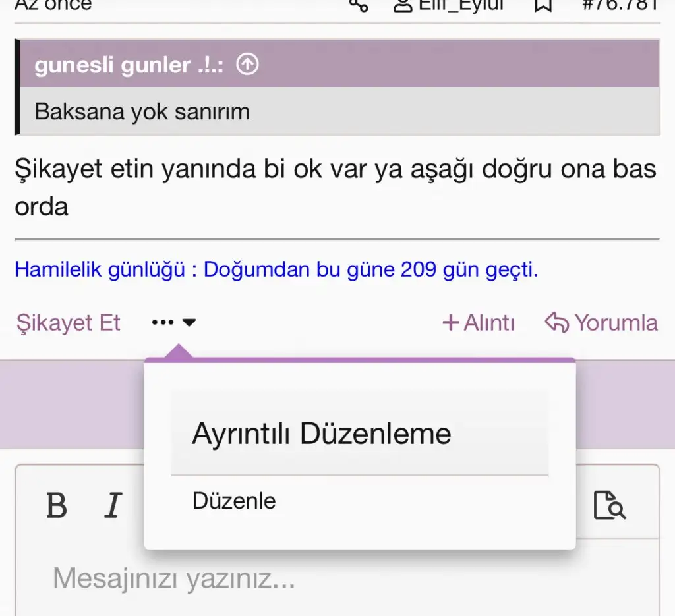Open the message preview icon
675x616 pixels.
(x=609, y=505)
